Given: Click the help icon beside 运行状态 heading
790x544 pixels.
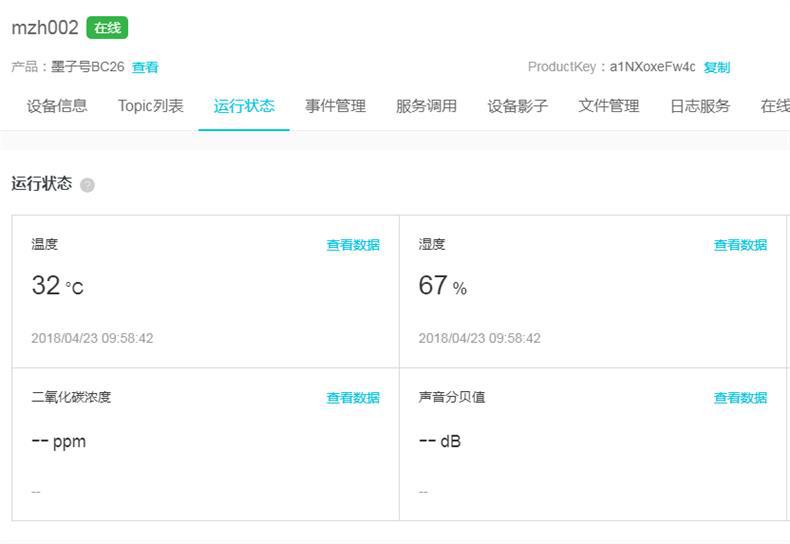Looking at the screenshot, I should [x=87, y=185].
